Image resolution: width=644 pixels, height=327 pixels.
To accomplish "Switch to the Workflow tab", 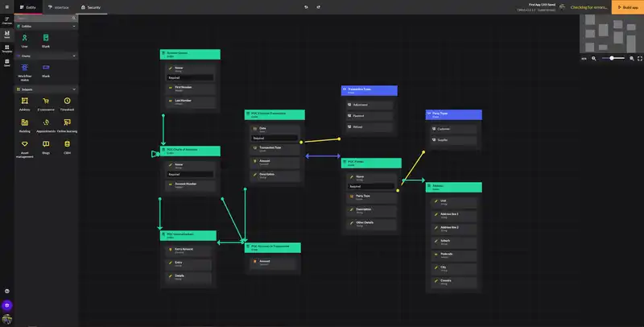I will coord(57,7).
